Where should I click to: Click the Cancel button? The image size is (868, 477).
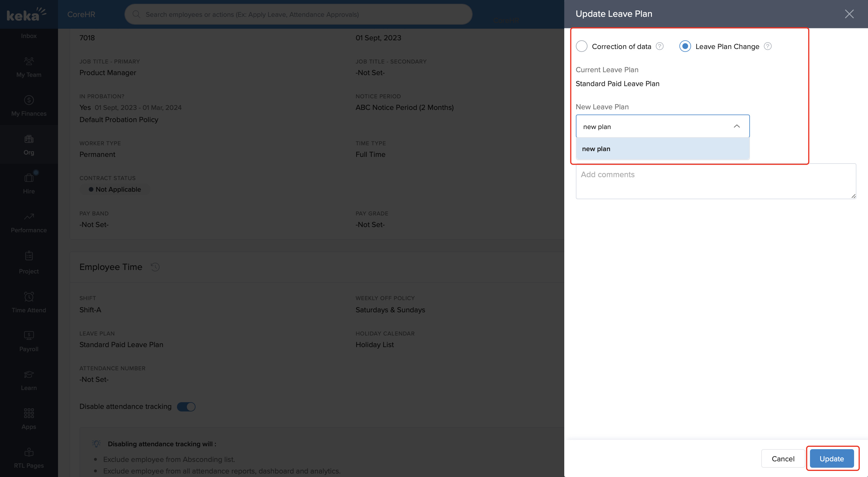[x=783, y=458]
